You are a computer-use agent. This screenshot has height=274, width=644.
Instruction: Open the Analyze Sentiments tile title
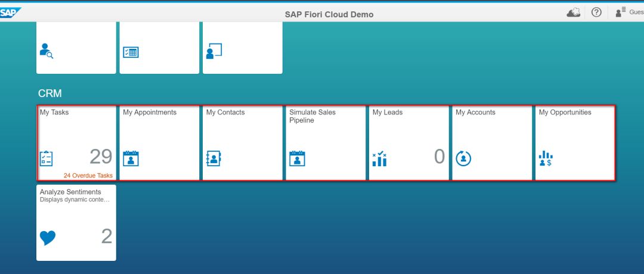coord(70,192)
